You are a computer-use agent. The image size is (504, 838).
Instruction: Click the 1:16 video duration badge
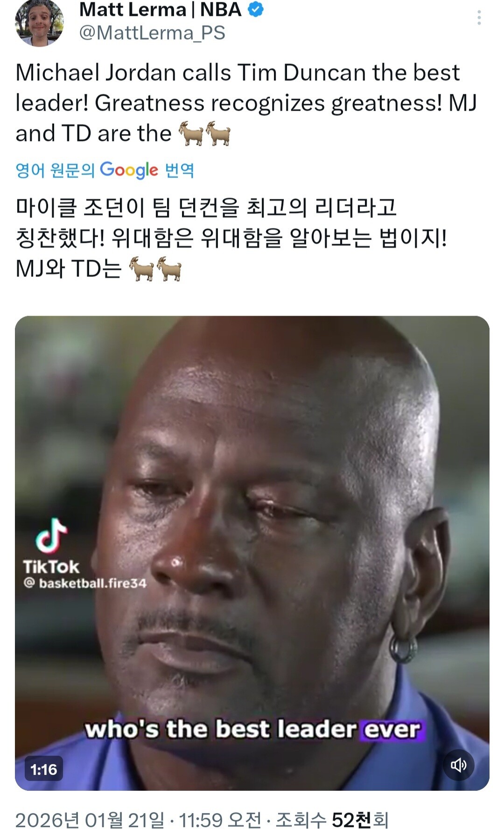(43, 769)
